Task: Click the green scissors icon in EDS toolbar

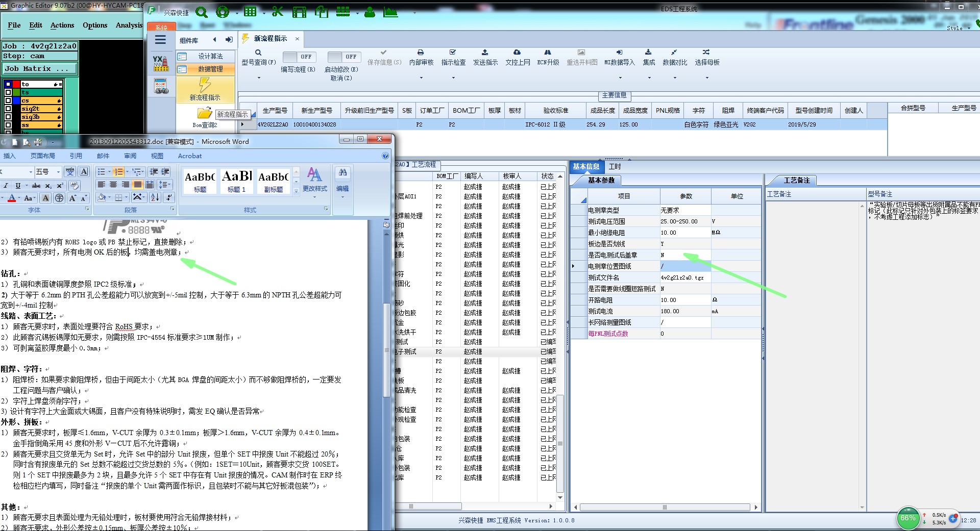Action: [278, 11]
